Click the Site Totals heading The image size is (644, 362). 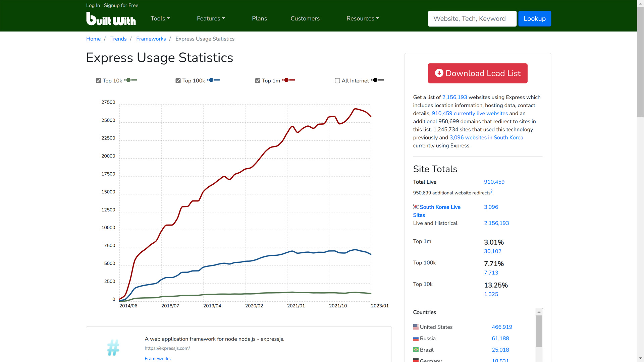coord(435,169)
